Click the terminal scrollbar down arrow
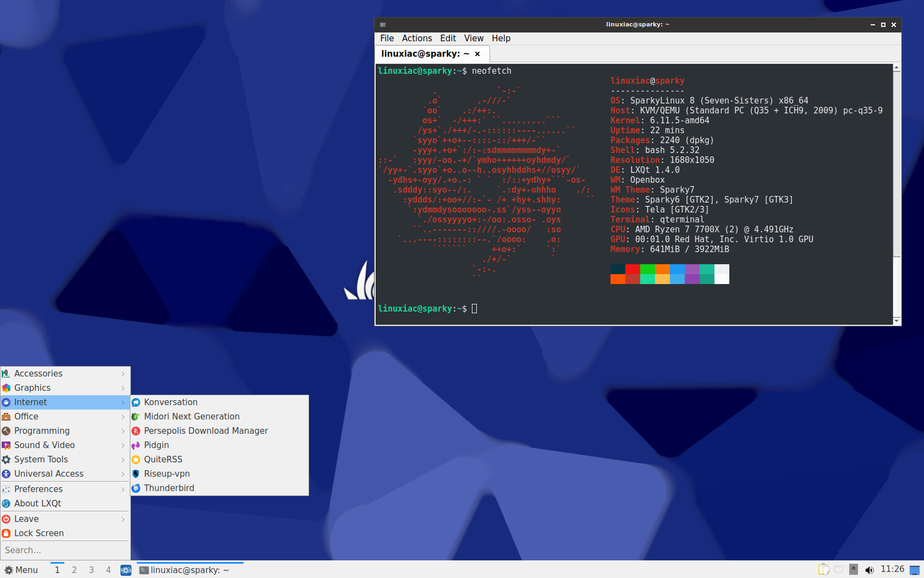 point(897,321)
